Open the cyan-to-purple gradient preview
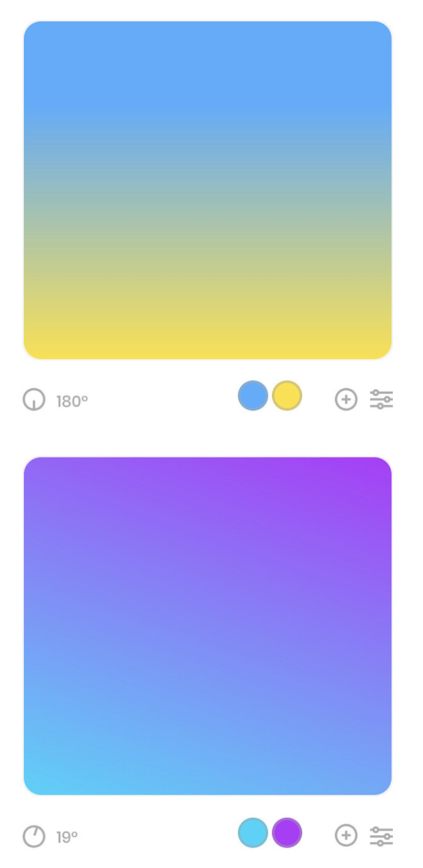 pos(208,626)
